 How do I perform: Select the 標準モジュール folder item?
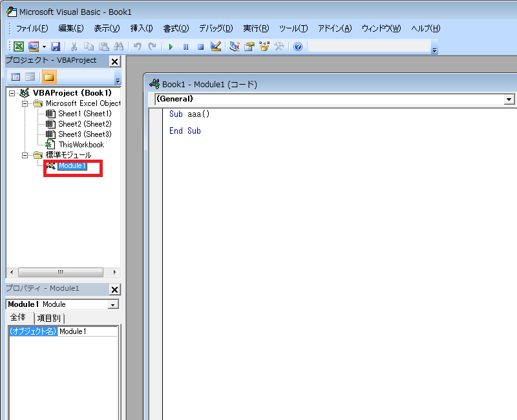(69, 155)
